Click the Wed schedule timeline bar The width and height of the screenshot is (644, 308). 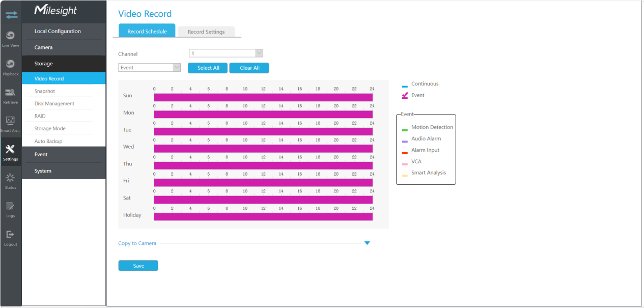click(263, 148)
